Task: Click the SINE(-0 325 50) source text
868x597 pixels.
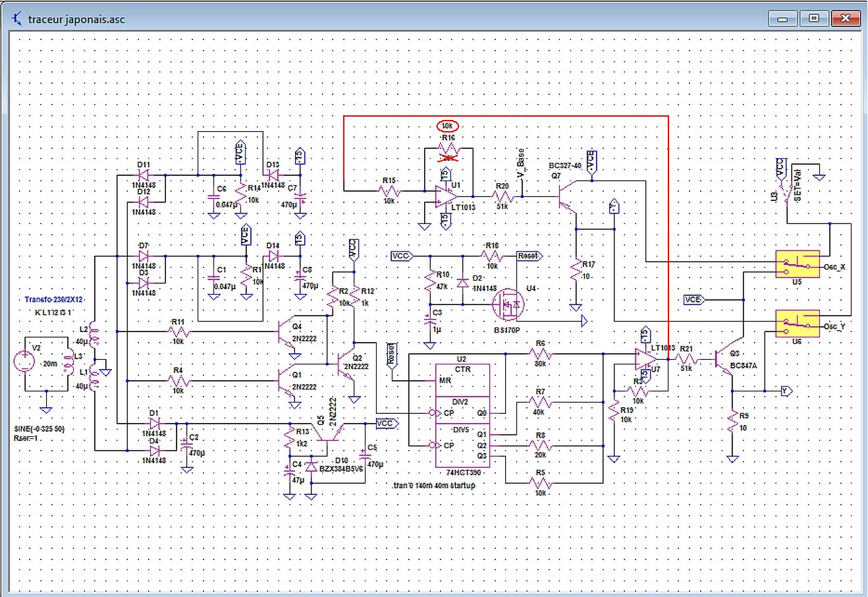Action: [40, 429]
